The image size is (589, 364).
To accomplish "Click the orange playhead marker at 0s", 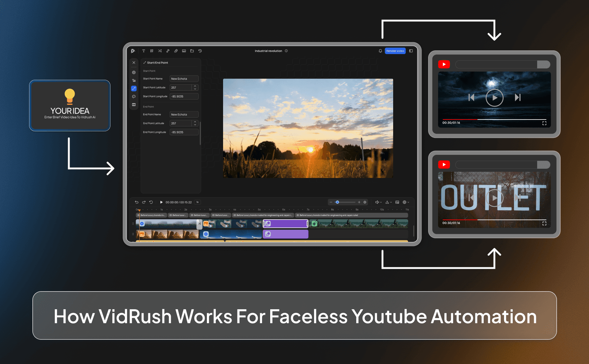I will (x=139, y=210).
